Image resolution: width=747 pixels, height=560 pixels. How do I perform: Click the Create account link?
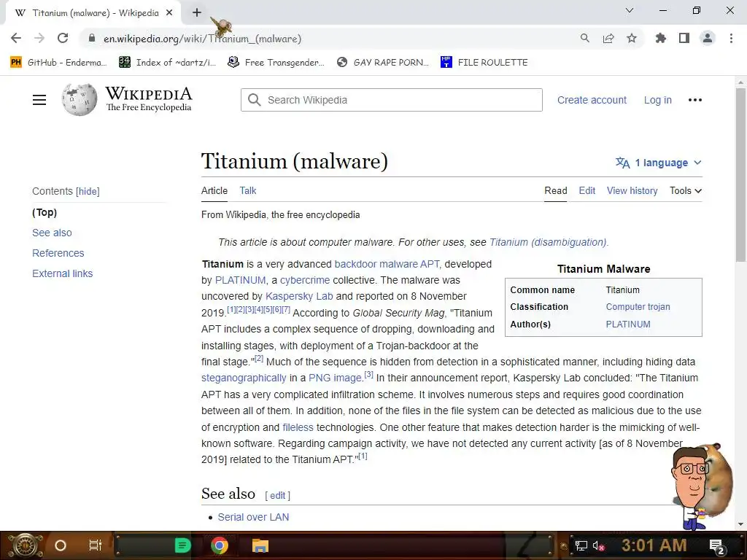click(592, 100)
